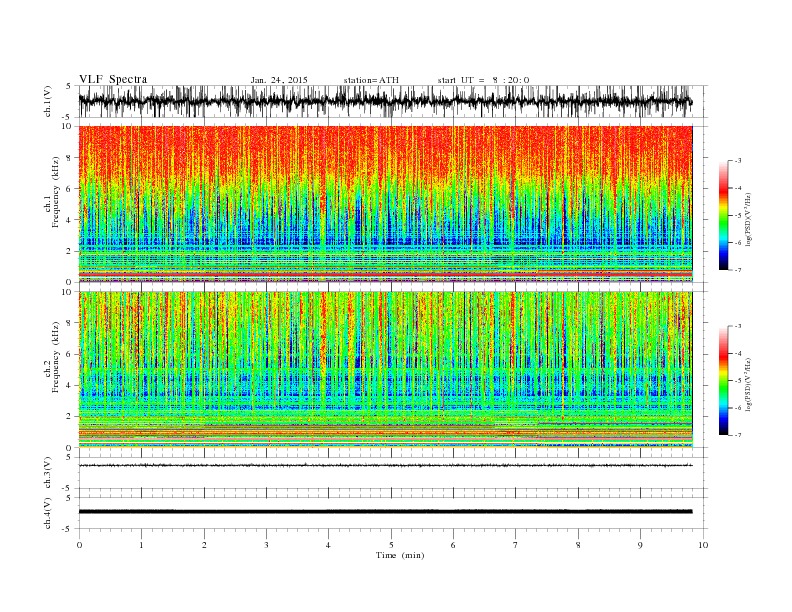Screen dimensions: 792x612
Task: Click time axis tick label "3"
Action: click(x=266, y=545)
